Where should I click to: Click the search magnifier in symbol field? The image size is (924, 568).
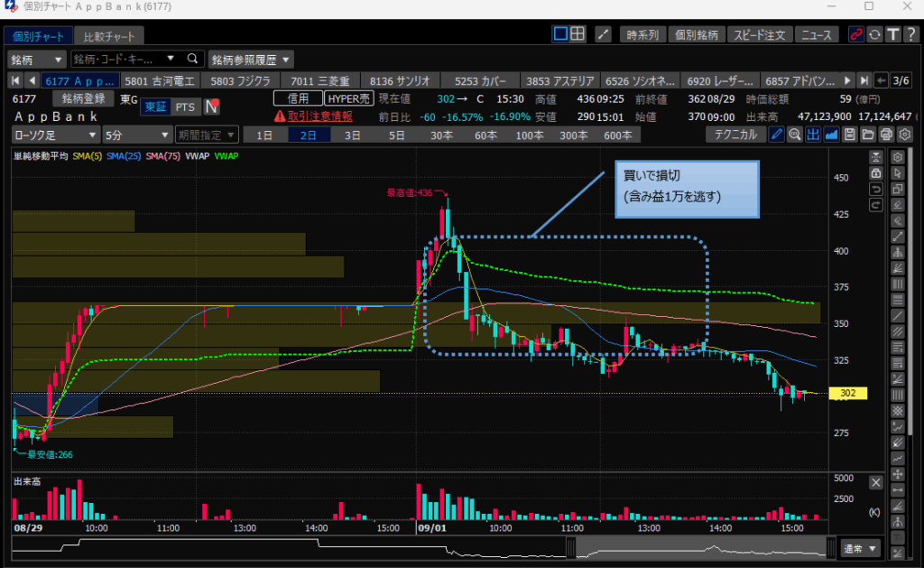(x=192, y=60)
